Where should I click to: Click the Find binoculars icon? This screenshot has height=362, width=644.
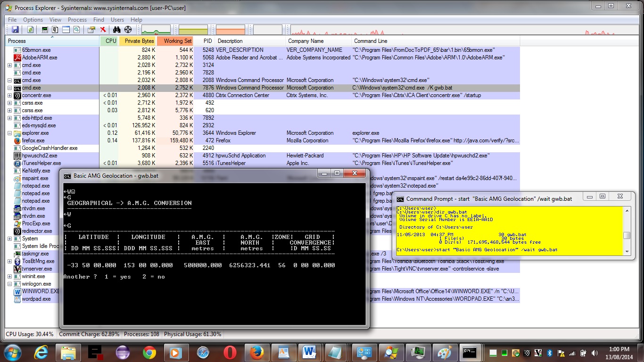(116, 30)
